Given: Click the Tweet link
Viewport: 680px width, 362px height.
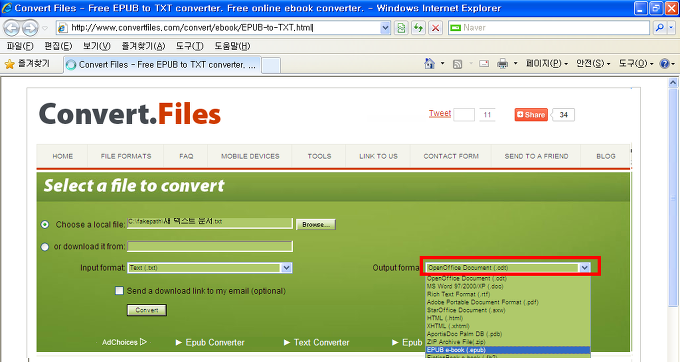Looking at the screenshot, I should click(x=440, y=113).
